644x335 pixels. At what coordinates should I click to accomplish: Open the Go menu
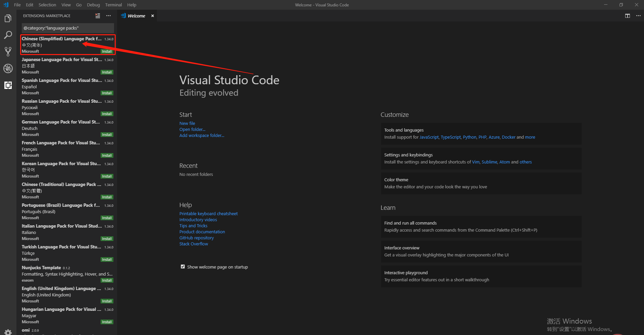point(79,5)
